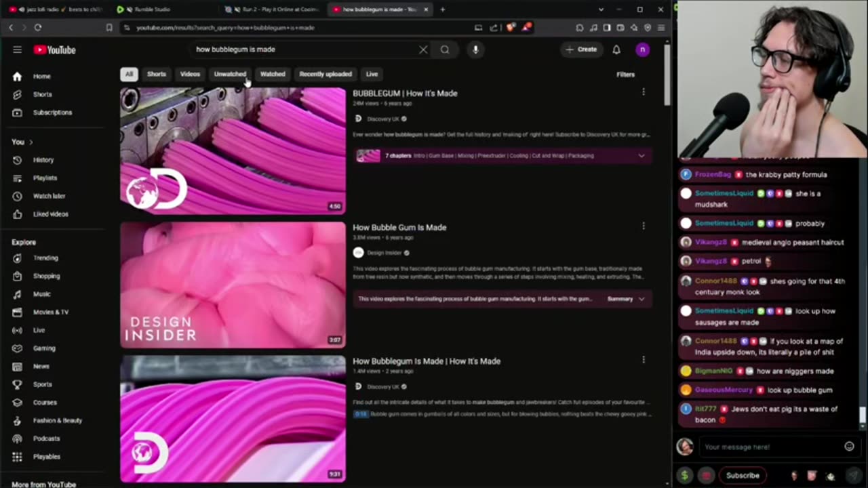Select the Unwatched filter chip

tap(230, 74)
